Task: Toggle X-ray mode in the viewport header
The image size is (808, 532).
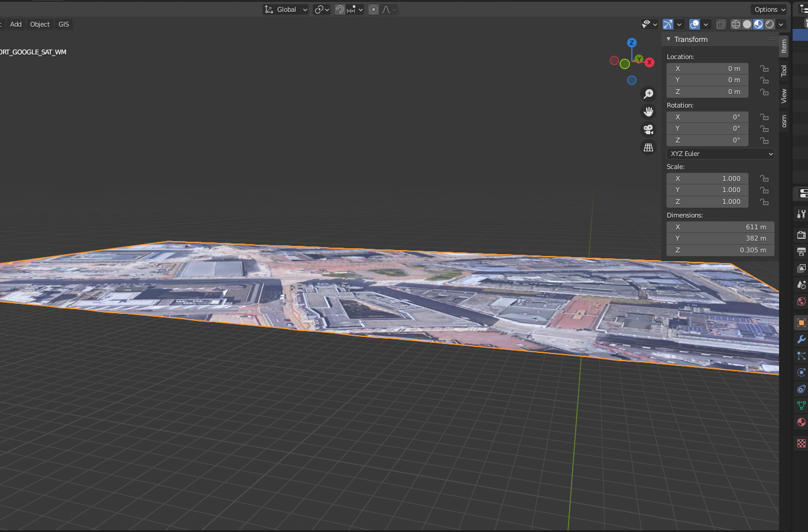Action: [x=721, y=24]
